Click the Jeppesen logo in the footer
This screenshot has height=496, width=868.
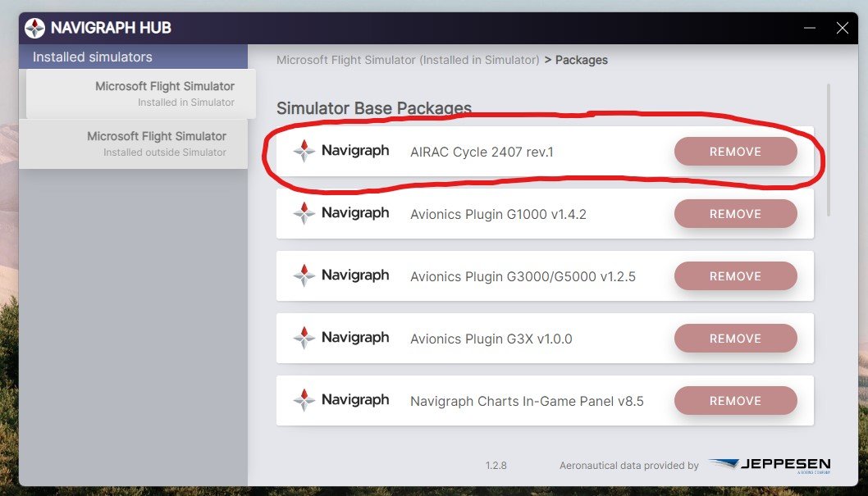pyautogui.click(x=770, y=463)
